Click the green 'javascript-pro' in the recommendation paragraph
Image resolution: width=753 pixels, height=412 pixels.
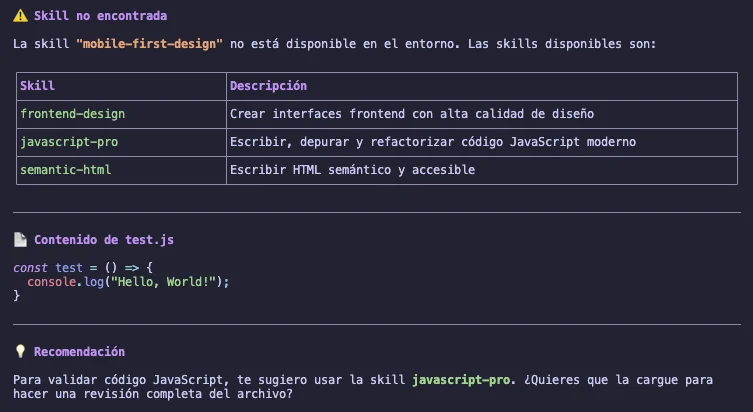pos(461,380)
